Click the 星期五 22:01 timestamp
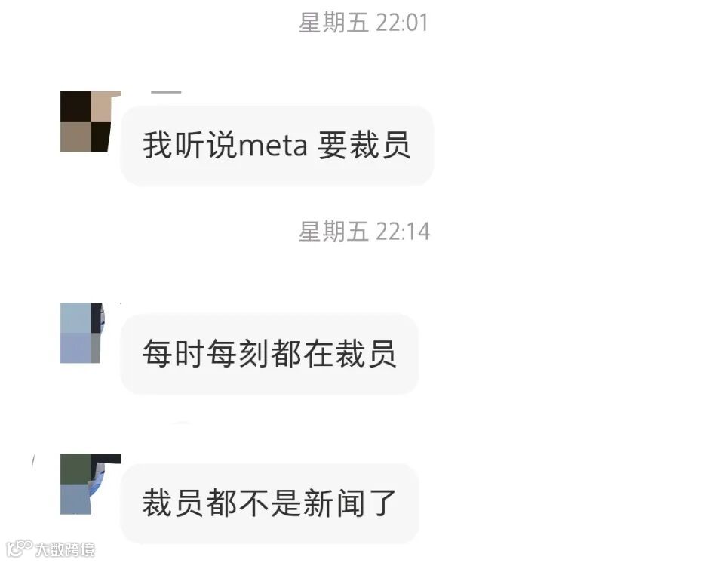 pyautogui.click(x=363, y=23)
